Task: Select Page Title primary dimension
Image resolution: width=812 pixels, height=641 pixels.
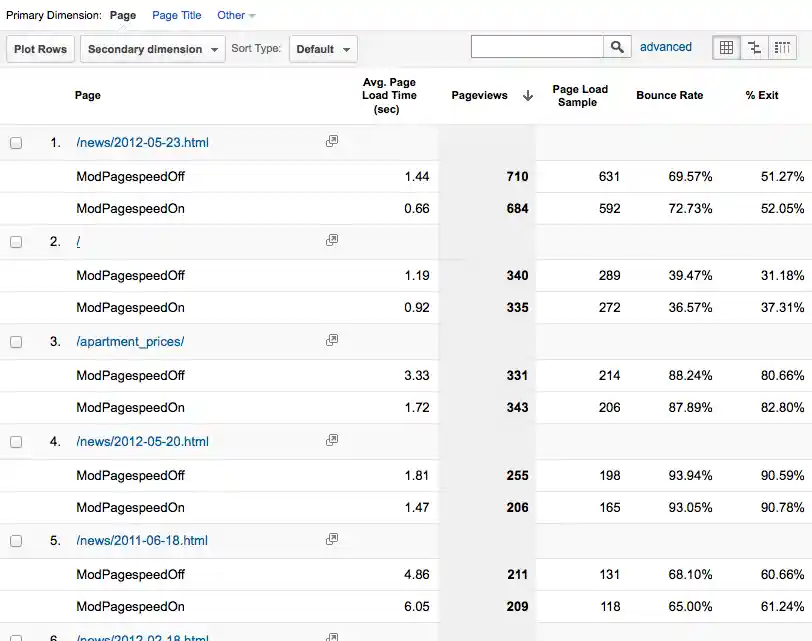Action: point(176,16)
